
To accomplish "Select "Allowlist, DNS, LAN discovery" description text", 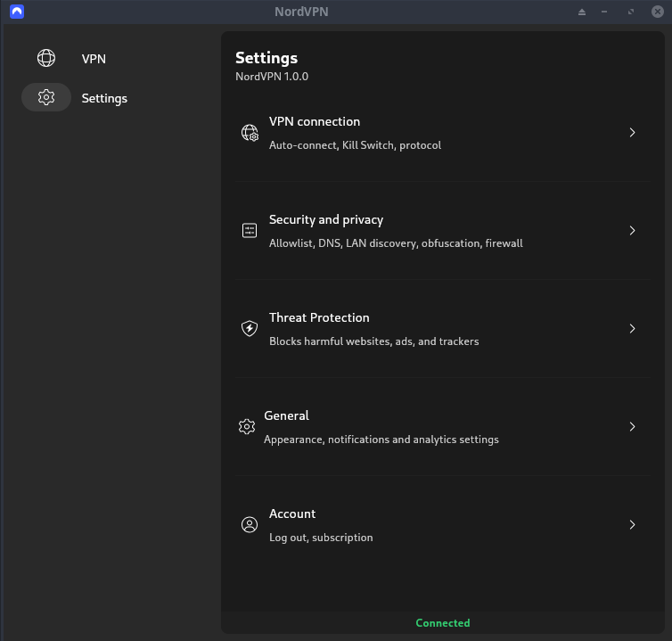I will pos(396,243).
